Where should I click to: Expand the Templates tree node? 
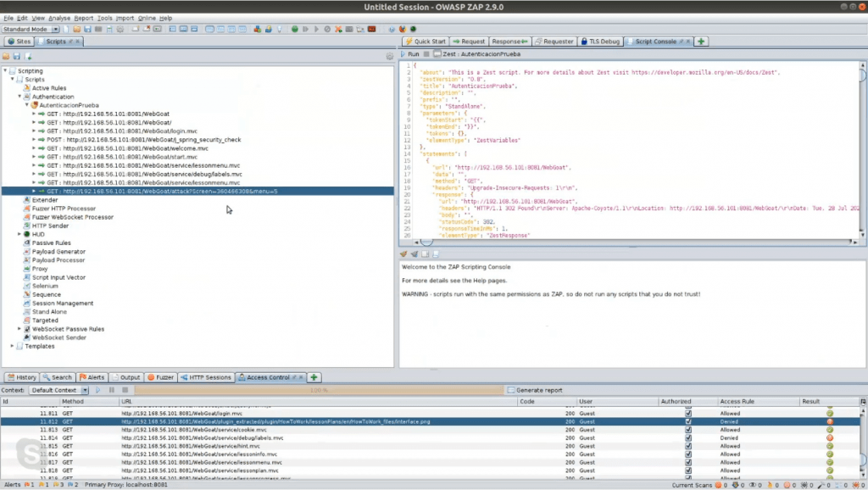pyautogui.click(x=13, y=346)
